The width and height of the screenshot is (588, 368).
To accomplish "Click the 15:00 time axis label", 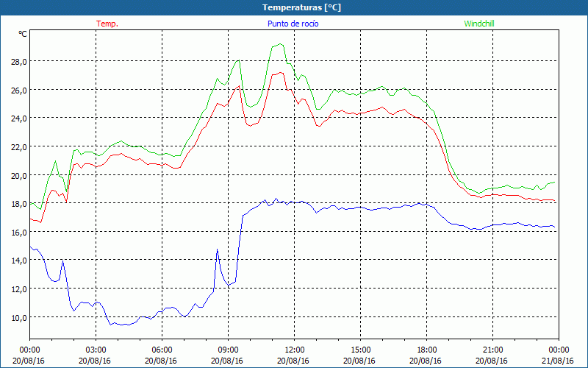I will point(360,350).
